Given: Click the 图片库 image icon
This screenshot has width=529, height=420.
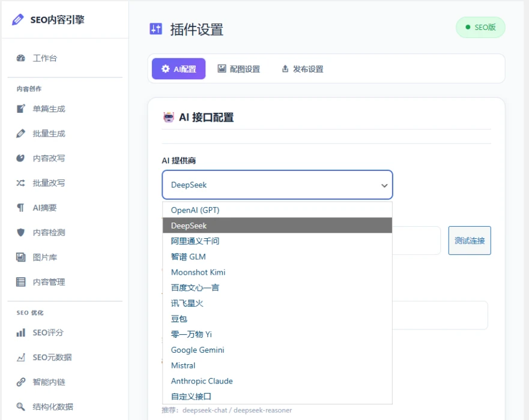Looking at the screenshot, I should tap(20, 257).
